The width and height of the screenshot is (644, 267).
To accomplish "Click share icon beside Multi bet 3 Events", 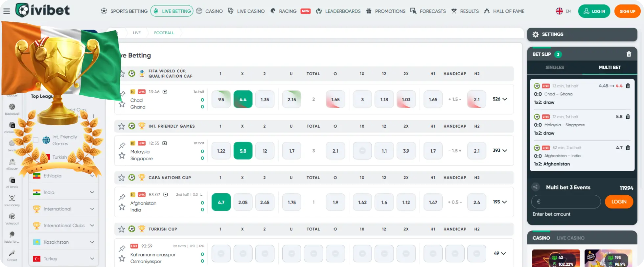I will pyautogui.click(x=536, y=187).
